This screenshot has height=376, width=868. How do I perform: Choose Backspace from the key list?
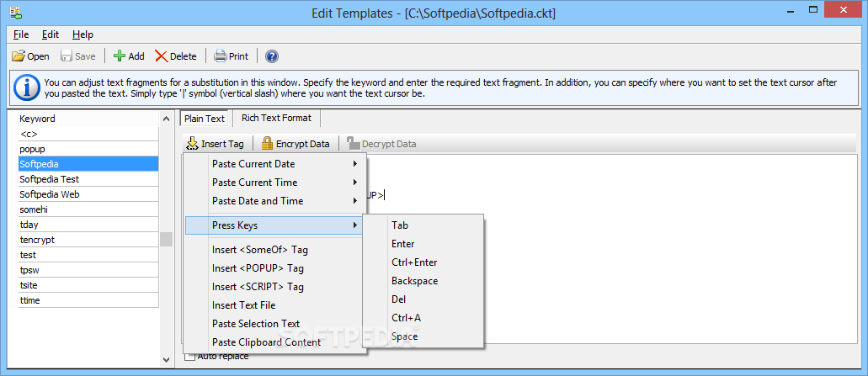tap(414, 281)
